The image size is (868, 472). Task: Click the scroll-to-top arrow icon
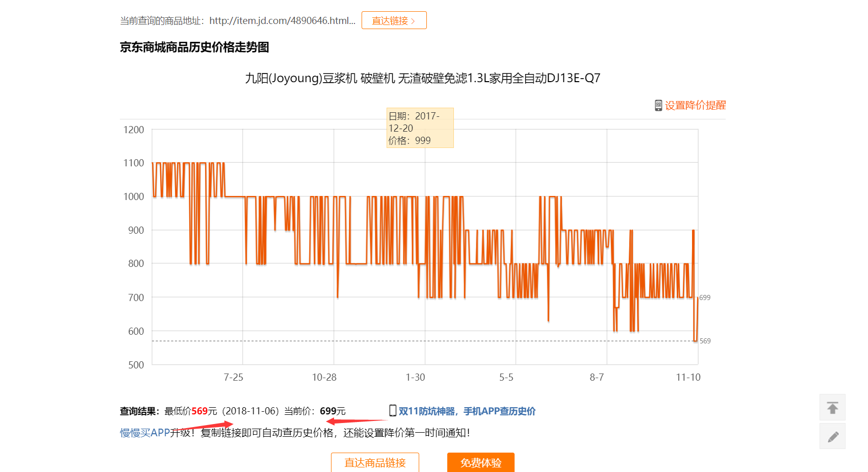pos(832,407)
